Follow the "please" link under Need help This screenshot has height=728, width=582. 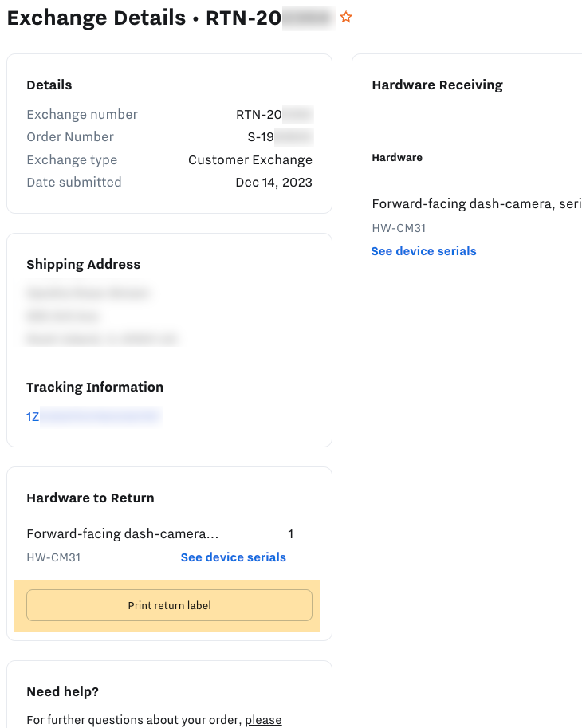click(263, 720)
